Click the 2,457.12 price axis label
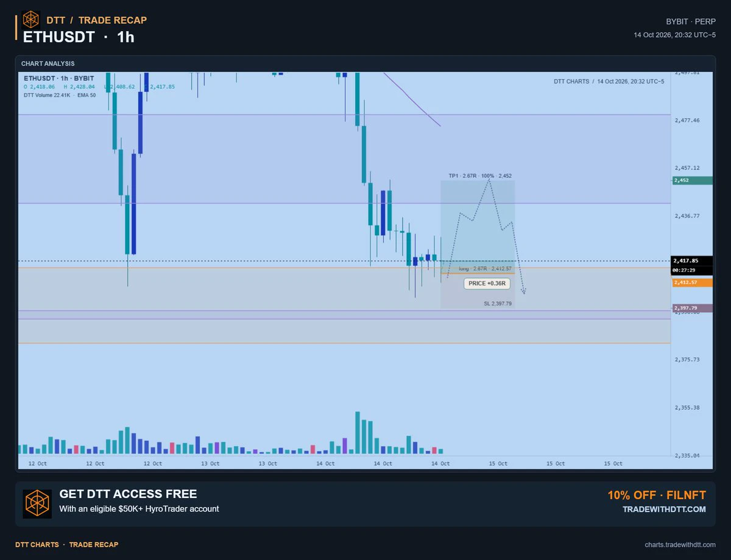731x560 pixels. [687, 168]
